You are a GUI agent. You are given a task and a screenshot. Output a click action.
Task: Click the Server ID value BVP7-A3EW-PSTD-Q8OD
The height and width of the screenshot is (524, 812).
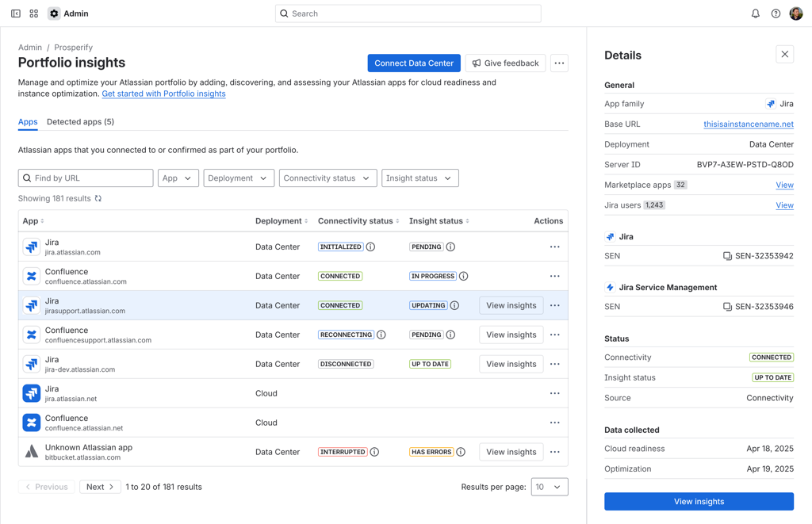pyautogui.click(x=745, y=165)
